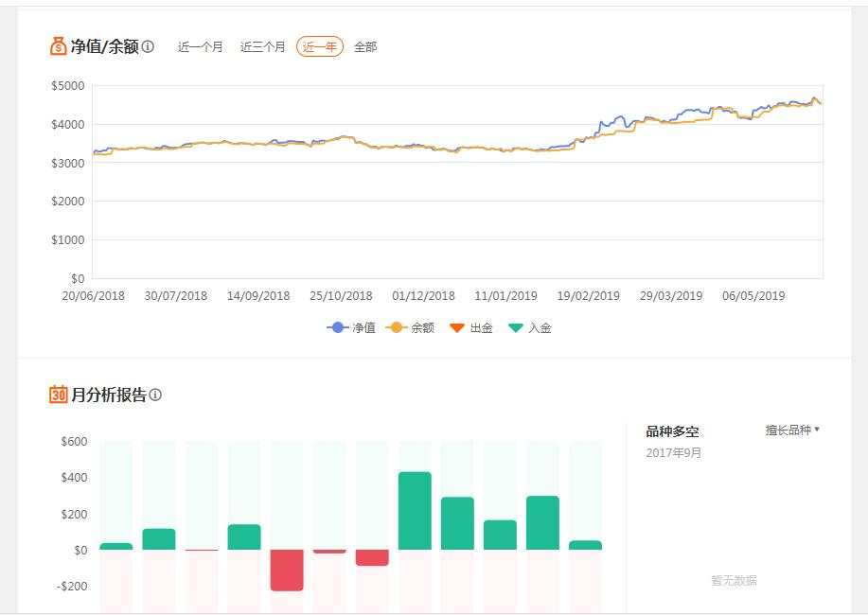Click the 25/10/2018 axis date

(x=341, y=295)
